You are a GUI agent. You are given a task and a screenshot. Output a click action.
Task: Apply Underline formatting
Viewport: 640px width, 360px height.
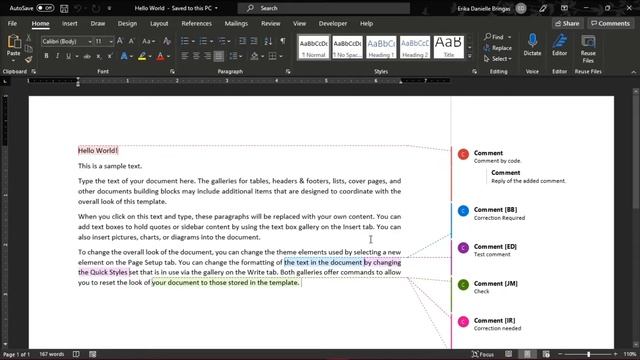[68, 56]
